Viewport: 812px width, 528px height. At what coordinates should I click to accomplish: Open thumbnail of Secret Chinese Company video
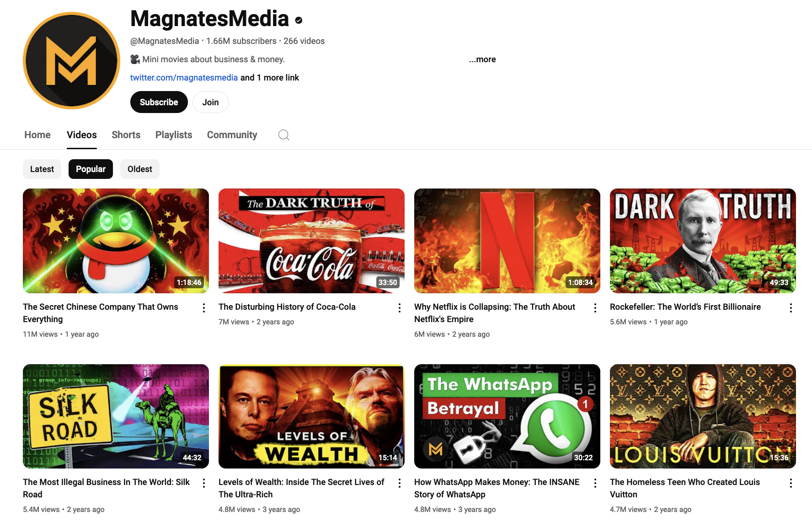(x=116, y=241)
